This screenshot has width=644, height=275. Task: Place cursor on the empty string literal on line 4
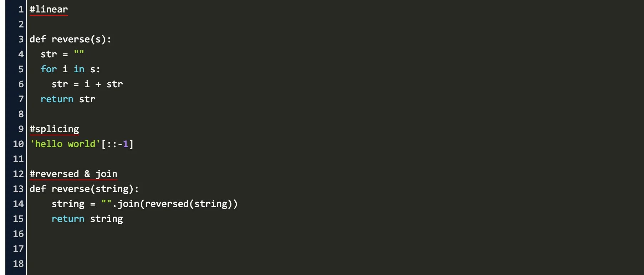click(79, 53)
